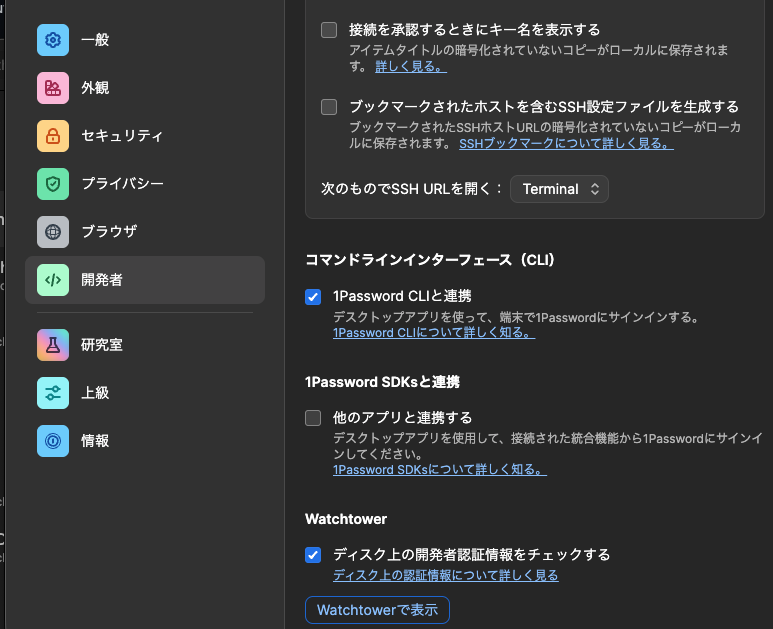
Task: Click the 上級 sliders icon
Action: click(x=53, y=393)
